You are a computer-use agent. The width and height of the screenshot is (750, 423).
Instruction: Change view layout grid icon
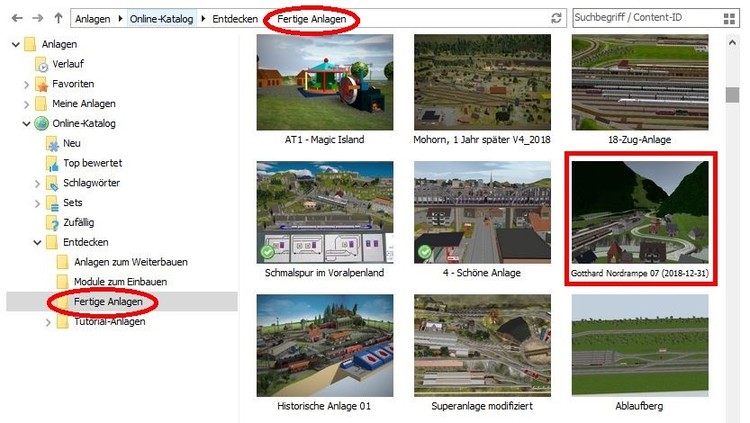pyautogui.click(x=729, y=19)
